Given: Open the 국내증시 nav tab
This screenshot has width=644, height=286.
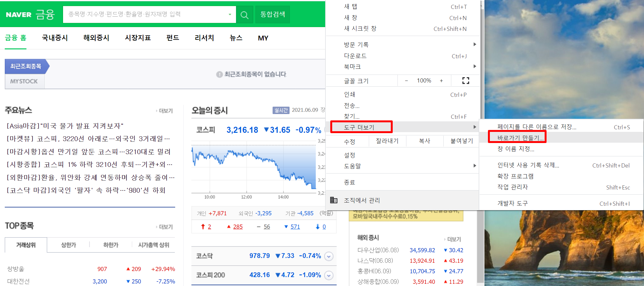Looking at the screenshot, I should [55, 38].
